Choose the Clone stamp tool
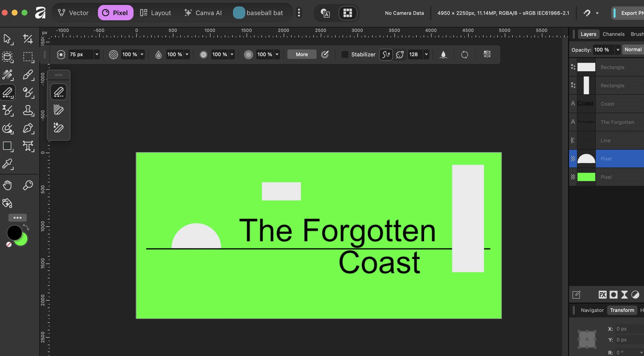Viewport: 644px width, 356px height. [x=28, y=110]
